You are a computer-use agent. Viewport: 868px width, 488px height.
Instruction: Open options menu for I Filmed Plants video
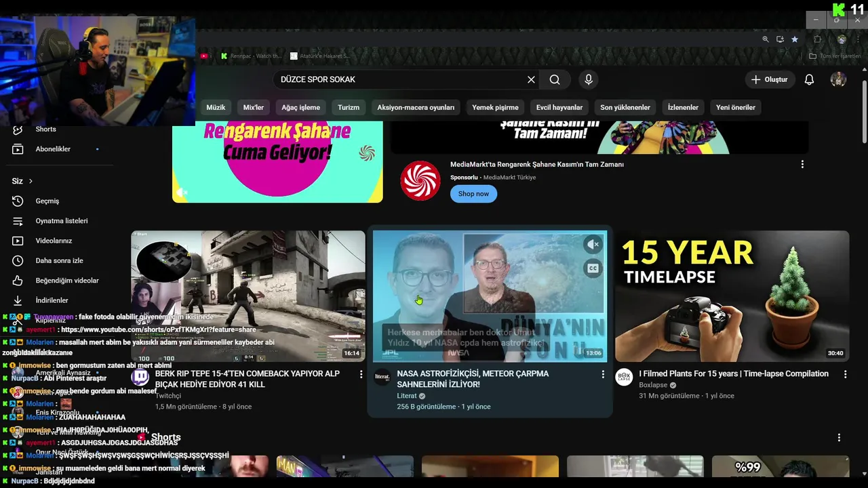coord(845,374)
